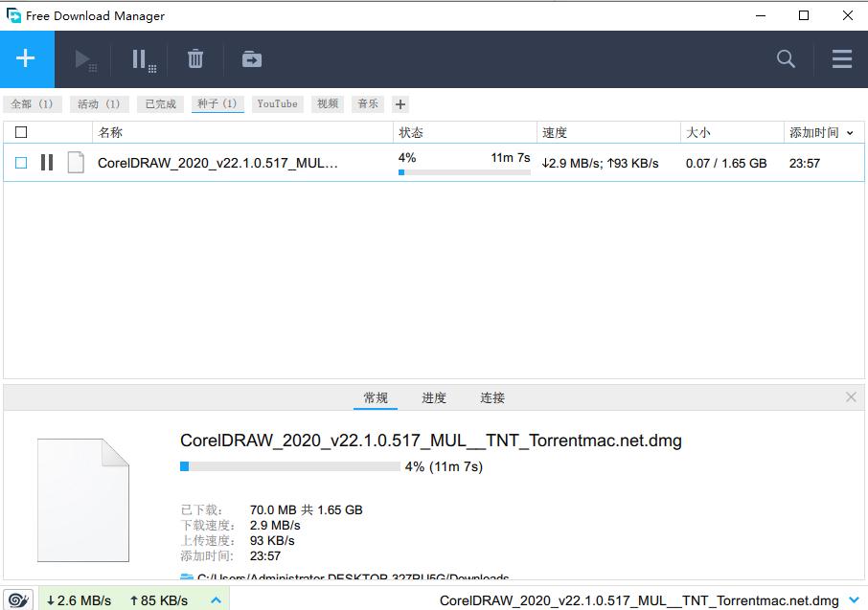Viewport: 868px width, 610px height.
Task: Pause the CorelDRAW download in the list
Action: (47, 163)
